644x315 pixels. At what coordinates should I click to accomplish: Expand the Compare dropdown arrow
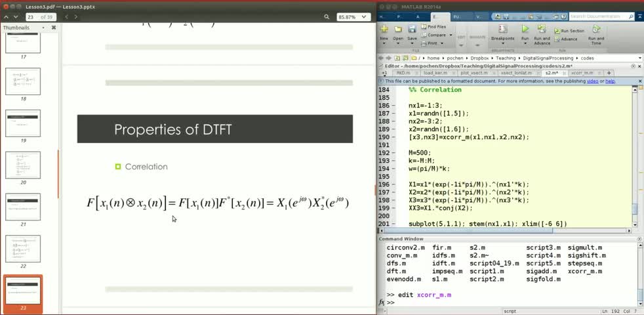[x=451, y=35]
